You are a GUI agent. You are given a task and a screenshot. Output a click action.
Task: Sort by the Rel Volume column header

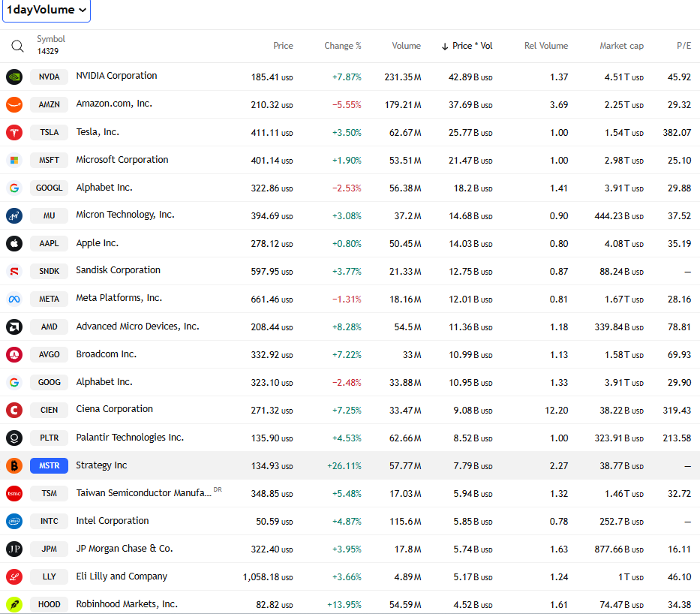[546, 46]
